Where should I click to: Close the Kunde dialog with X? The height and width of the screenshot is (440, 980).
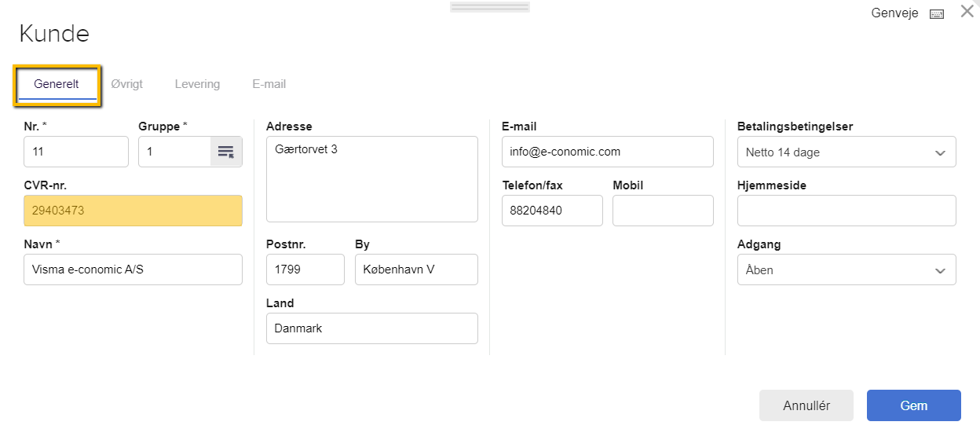(967, 12)
